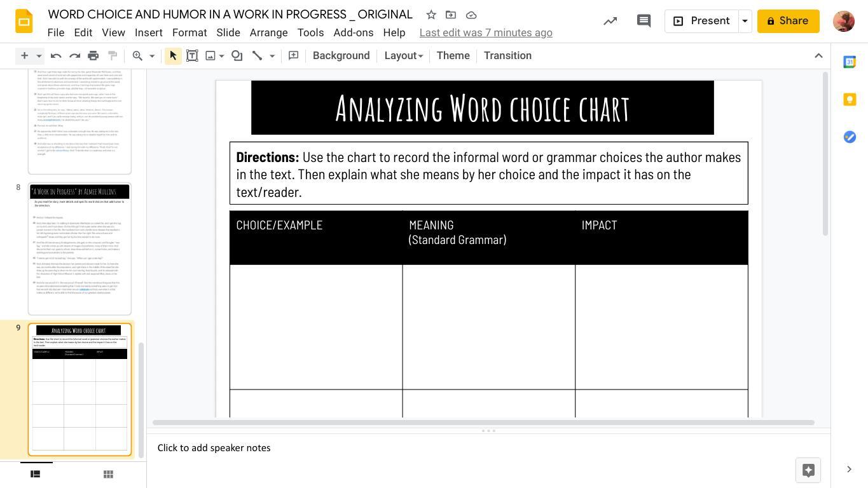Click the Shape tool icon

click(x=237, y=56)
